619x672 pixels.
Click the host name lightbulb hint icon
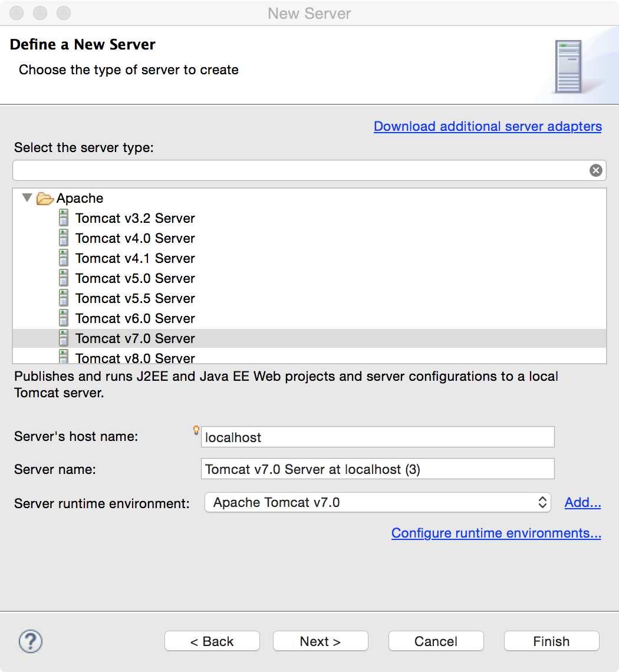click(x=196, y=430)
